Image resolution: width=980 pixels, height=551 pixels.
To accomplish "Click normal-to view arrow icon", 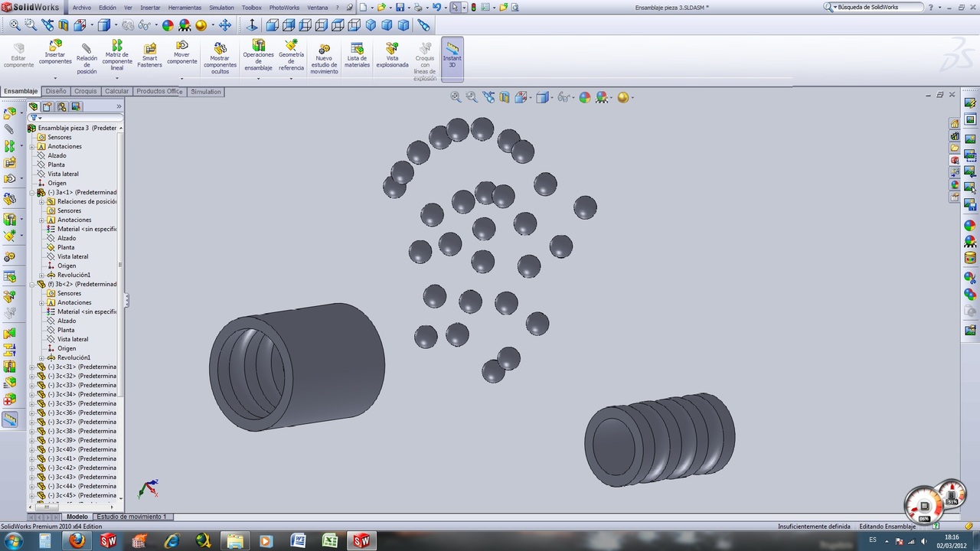I will point(252,25).
